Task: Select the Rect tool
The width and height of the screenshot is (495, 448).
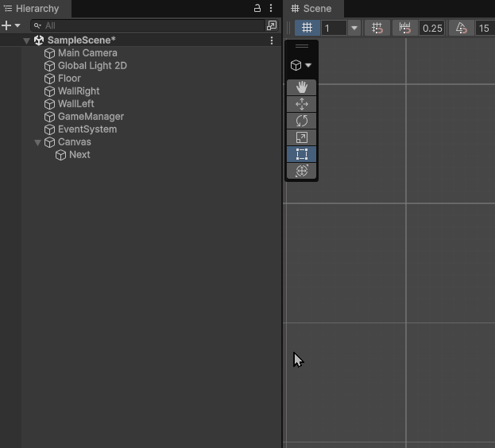Action: click(x=301, y=154)
